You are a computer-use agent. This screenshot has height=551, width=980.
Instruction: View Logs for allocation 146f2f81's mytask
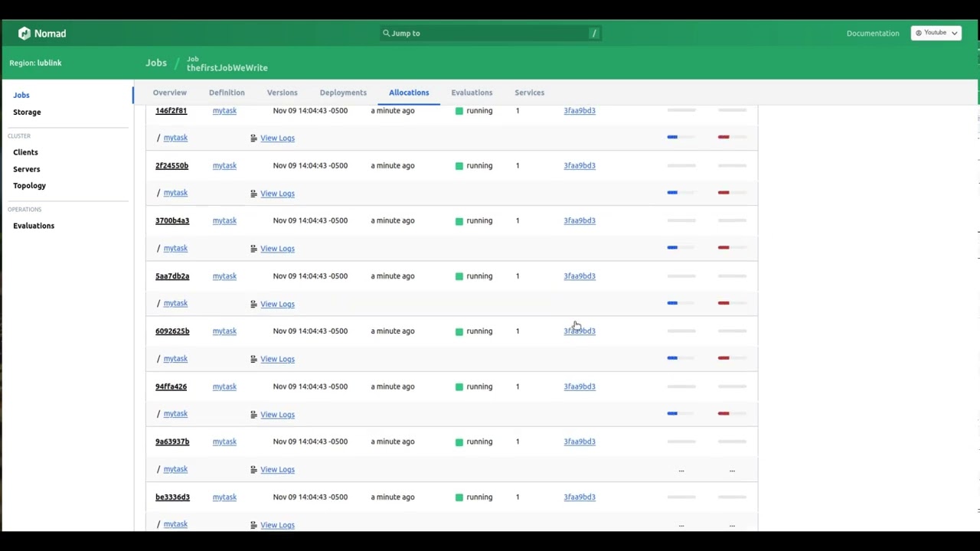277,139
